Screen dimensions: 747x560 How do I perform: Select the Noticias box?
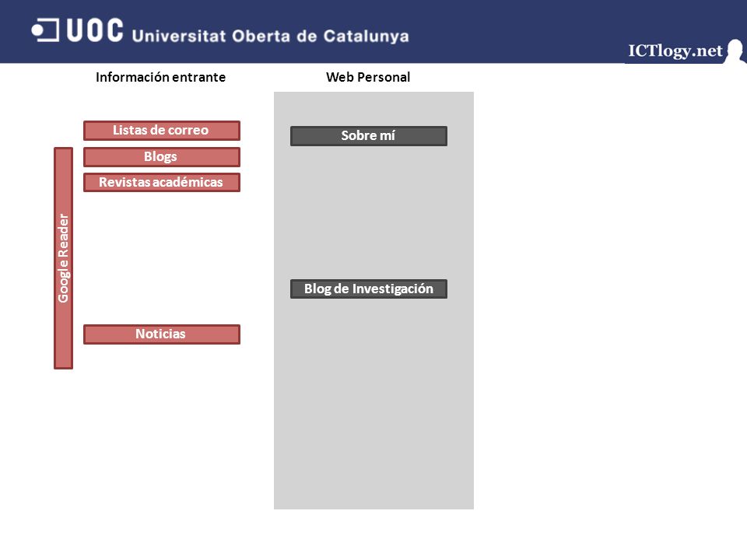pos(162,334)
